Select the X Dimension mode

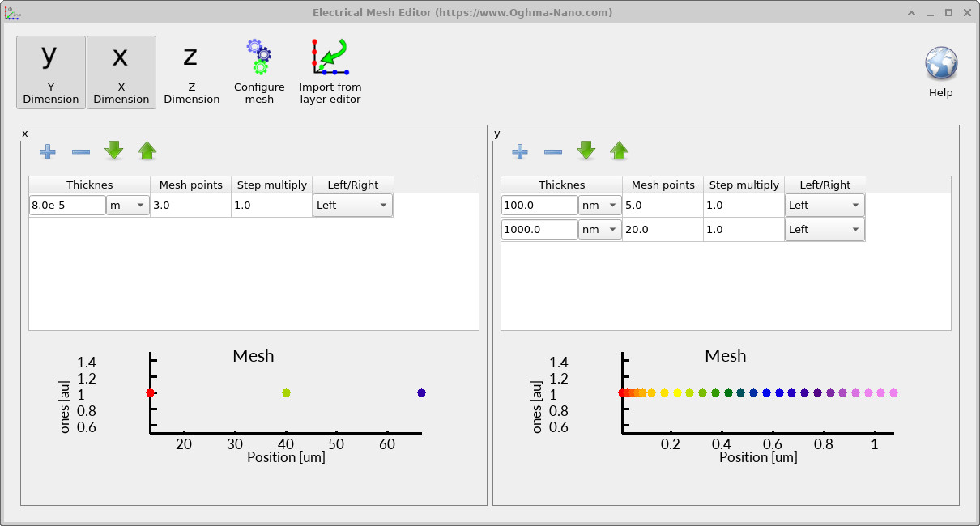coord(121,72)
